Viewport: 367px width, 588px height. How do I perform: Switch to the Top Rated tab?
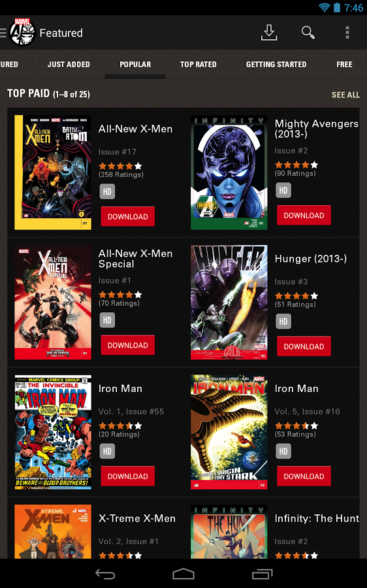click(x=198, y=65)
